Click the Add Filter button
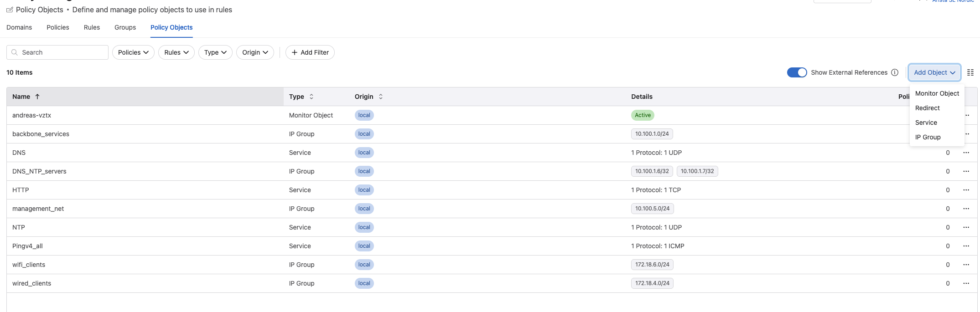Image resolution: width=980 pixels, height=312 pixels. pyautogui.click(x=310, y=52)
